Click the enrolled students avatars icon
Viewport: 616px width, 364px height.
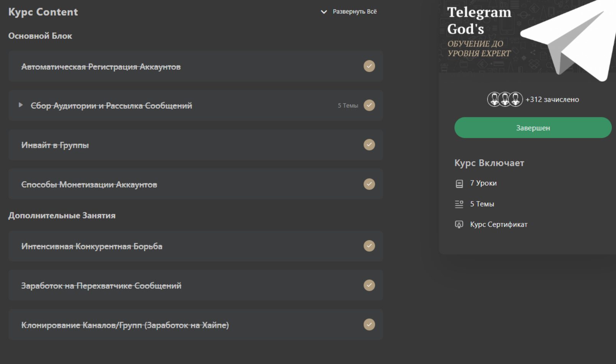(505, 100)
